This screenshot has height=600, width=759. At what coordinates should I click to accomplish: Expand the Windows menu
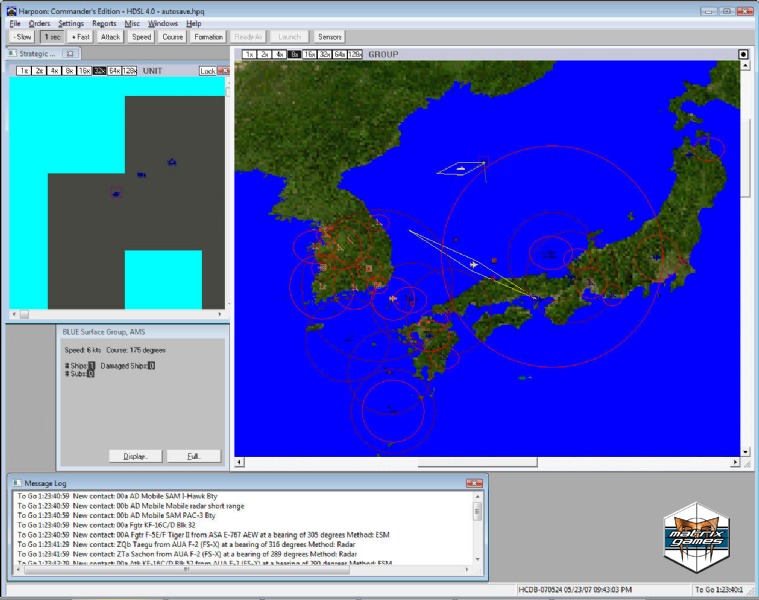tap(163, 23)
